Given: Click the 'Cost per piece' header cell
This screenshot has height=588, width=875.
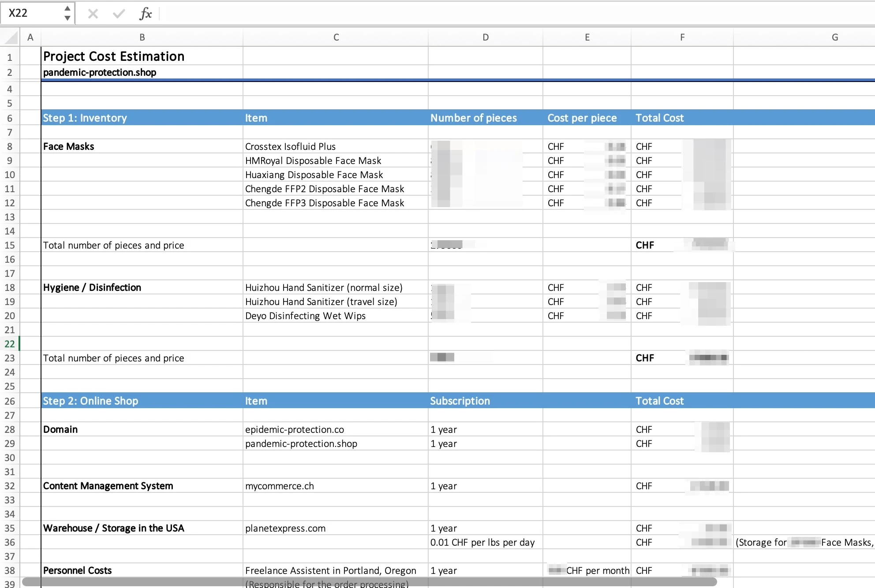Looking at the screenshot, I should (x=587, y=118).
